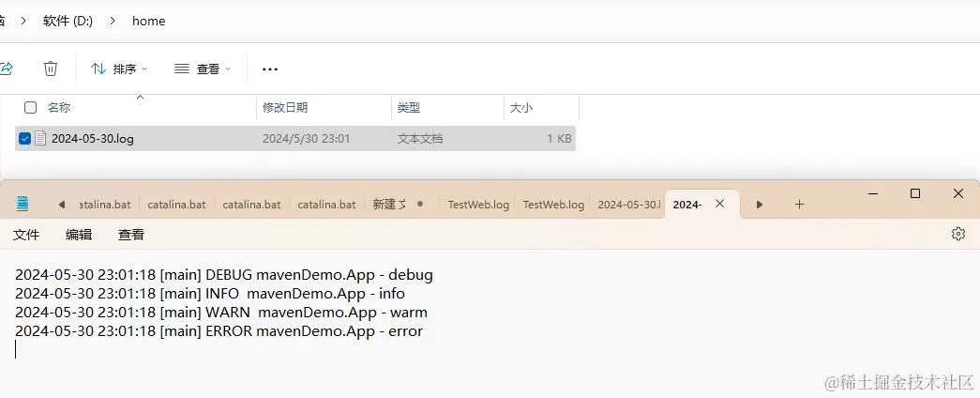Click the Notepad app icon
This screenshot has width=980, height=398.
click(23, 204)
